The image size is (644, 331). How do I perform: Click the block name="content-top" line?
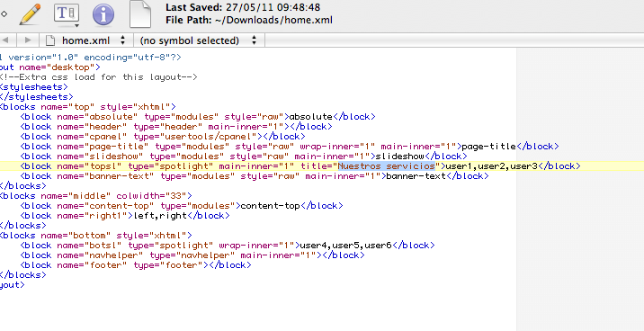[x=181, y=206]
